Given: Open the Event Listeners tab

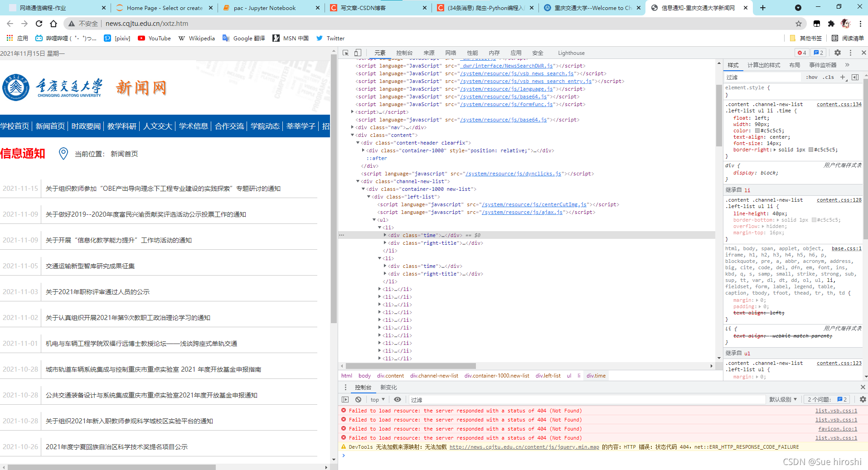Looking at the screenshot, I should 823,65.
